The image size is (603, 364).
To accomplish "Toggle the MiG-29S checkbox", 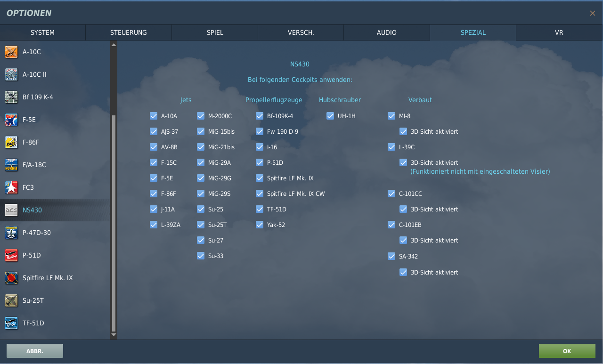I will pyautogui.click(x=201, y=194).
